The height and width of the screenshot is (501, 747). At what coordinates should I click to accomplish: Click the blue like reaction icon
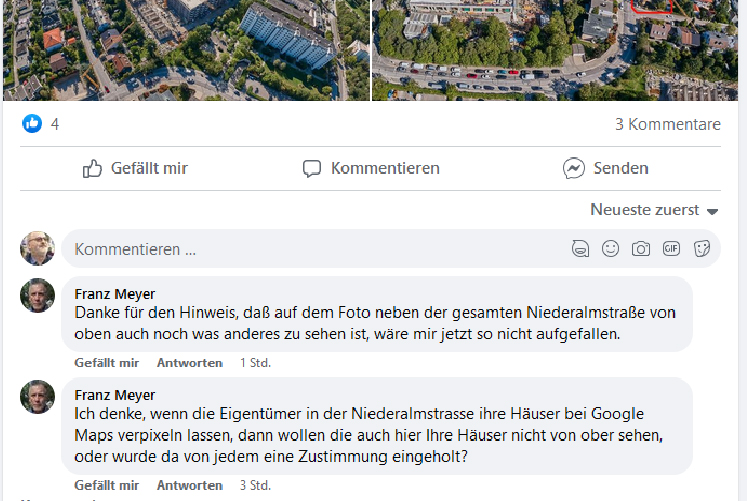pyautogui.click(x=33, y=124)
